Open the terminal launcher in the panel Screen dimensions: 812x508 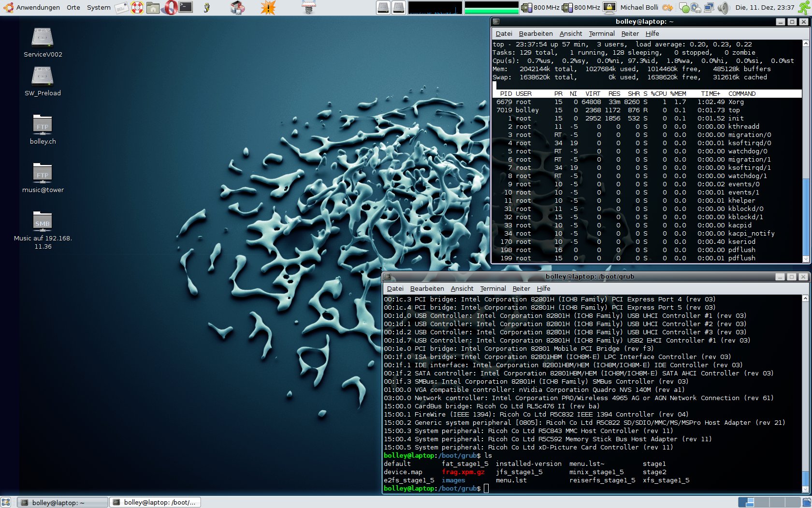point(186,7)
